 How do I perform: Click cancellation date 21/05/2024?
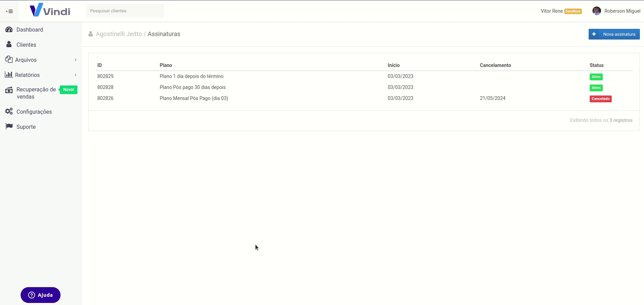point(493,98)
